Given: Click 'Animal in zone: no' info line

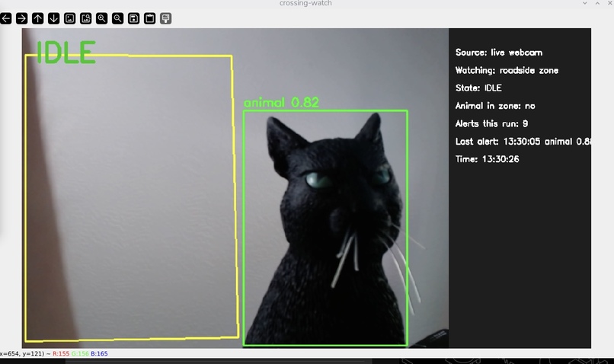Looking at the screenshot, I should point(495,106).
